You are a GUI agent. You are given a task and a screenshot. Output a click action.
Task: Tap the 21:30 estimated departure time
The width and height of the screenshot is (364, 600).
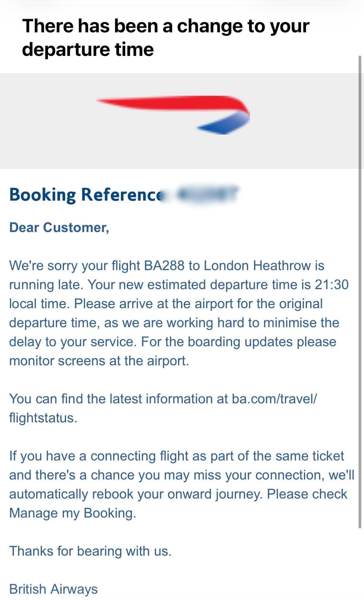click(x=332, y=285)
